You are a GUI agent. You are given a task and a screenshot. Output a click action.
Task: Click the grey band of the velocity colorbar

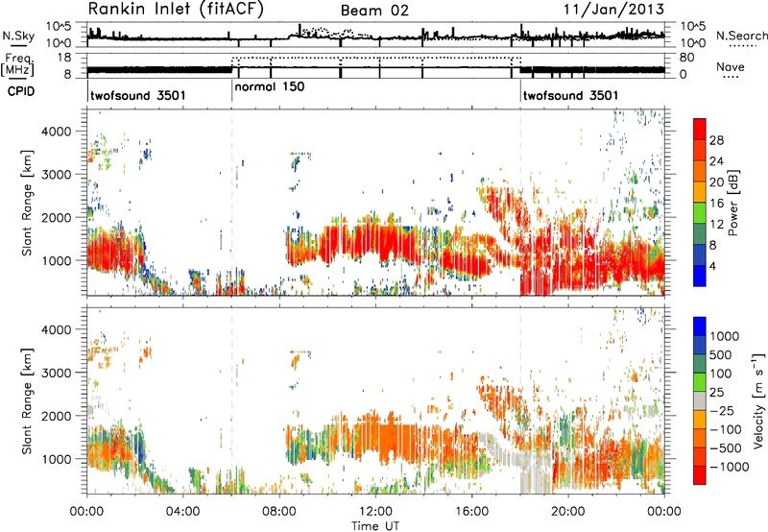700,401
